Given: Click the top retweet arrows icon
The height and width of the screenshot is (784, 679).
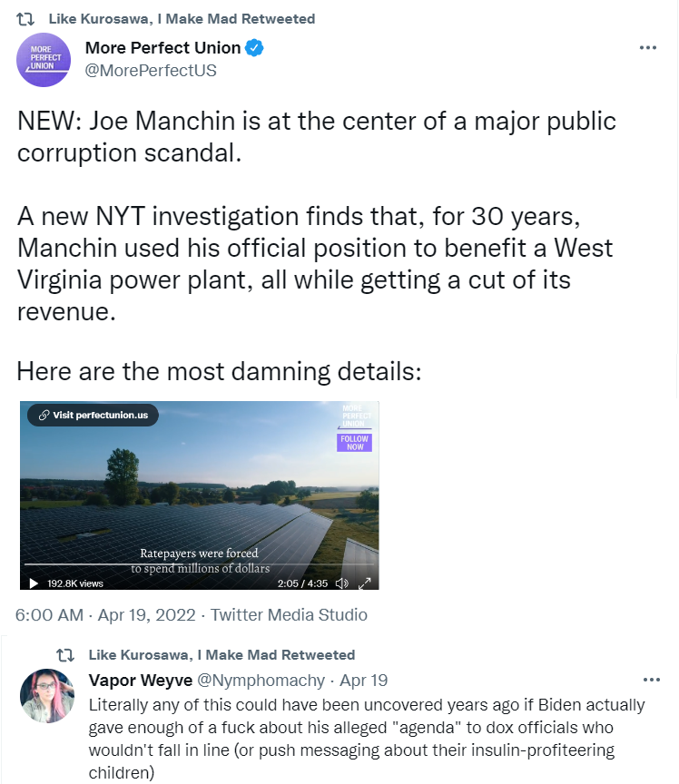Looking at the screenshot, I should [x=25, y=19].
